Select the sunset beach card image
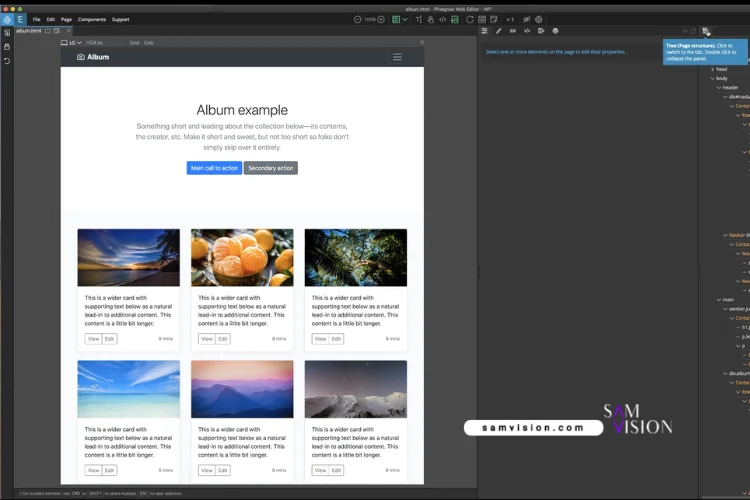The width and height of the screenshot is (750, 500). (129, 257)
